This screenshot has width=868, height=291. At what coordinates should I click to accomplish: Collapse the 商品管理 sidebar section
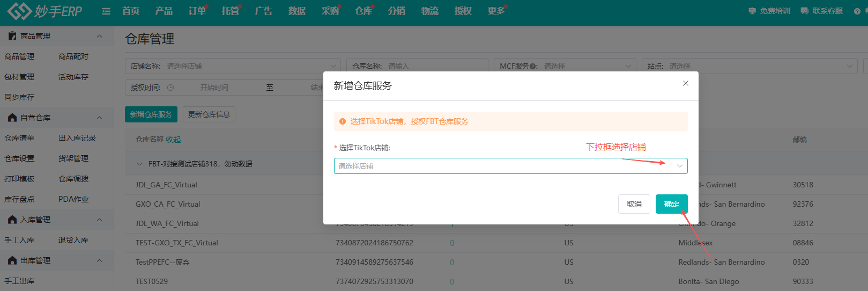coord(99,36)
